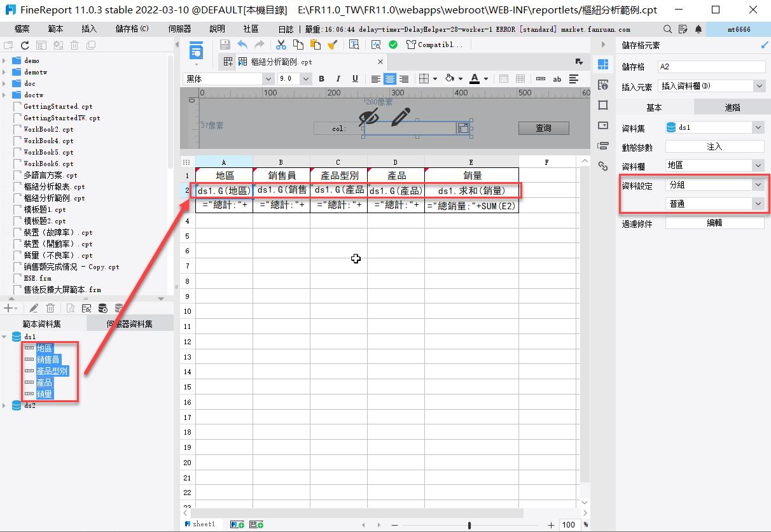Adjust the zoom slider handle
The height and width of the screenshot is (532, 771).
(469, 525)
